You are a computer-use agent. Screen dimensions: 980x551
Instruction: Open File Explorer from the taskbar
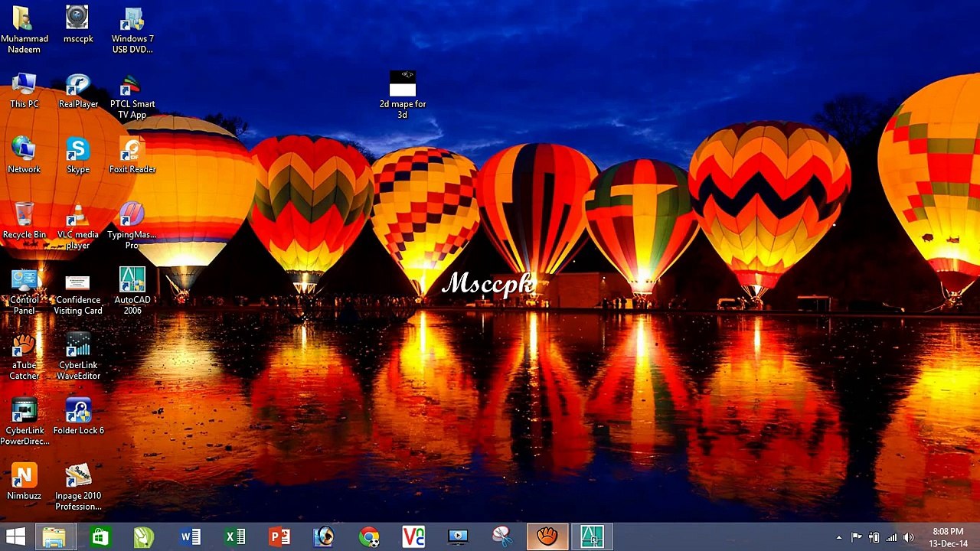point(54,536)
